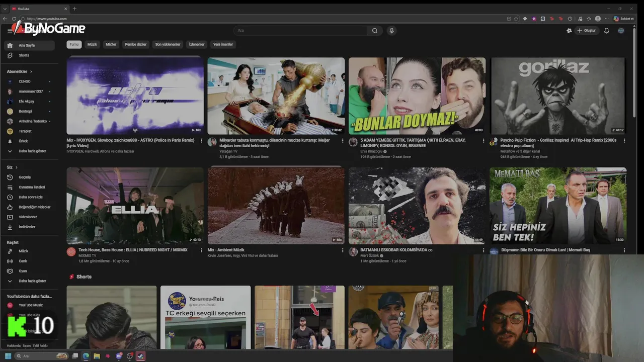
Task: Open the Terapist subscription channel
Action: (29, 131)
